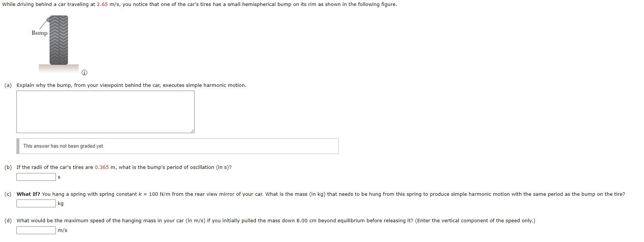Focus the period answer field in seconds
644x242 pixels.
pos(36,177)
